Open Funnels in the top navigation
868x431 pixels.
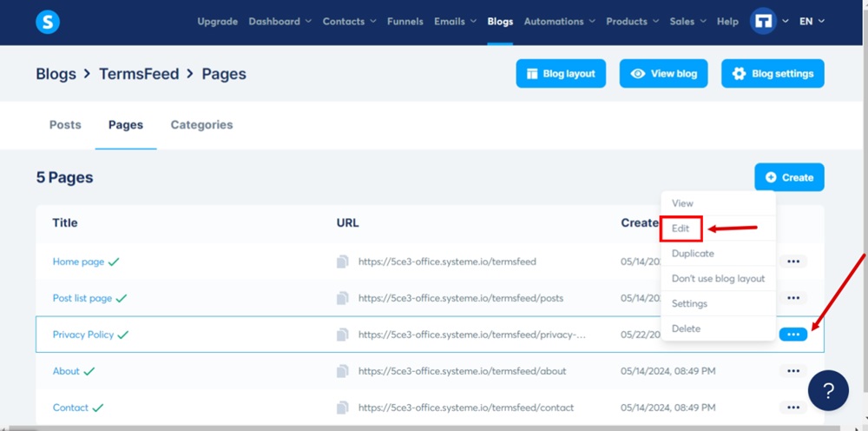point(405,22)
